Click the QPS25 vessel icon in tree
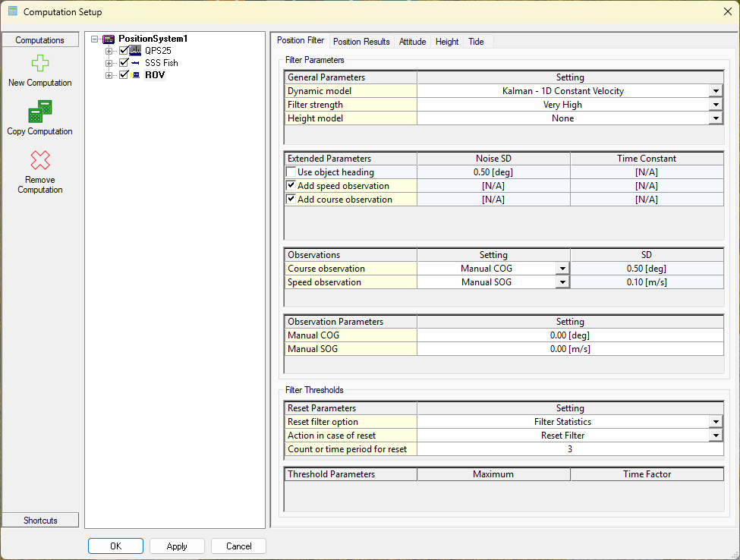This screenshot has height=560, width=740. coord(136,51)
